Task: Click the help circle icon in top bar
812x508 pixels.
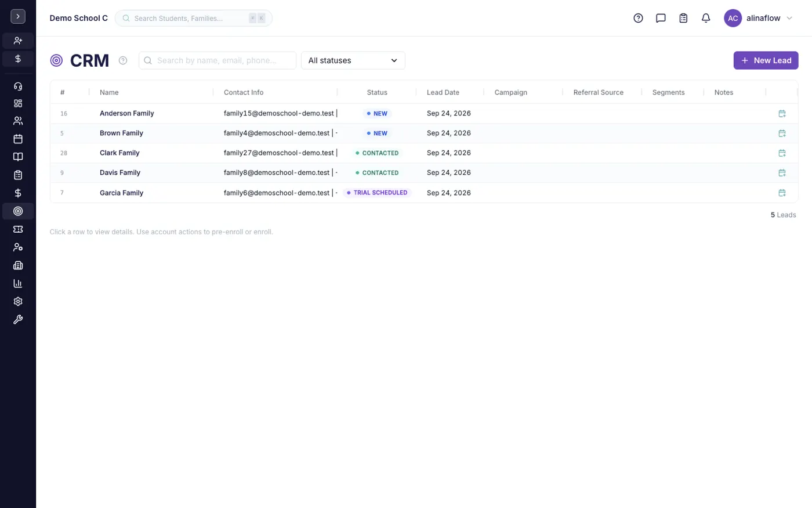Action: point(638,18)
